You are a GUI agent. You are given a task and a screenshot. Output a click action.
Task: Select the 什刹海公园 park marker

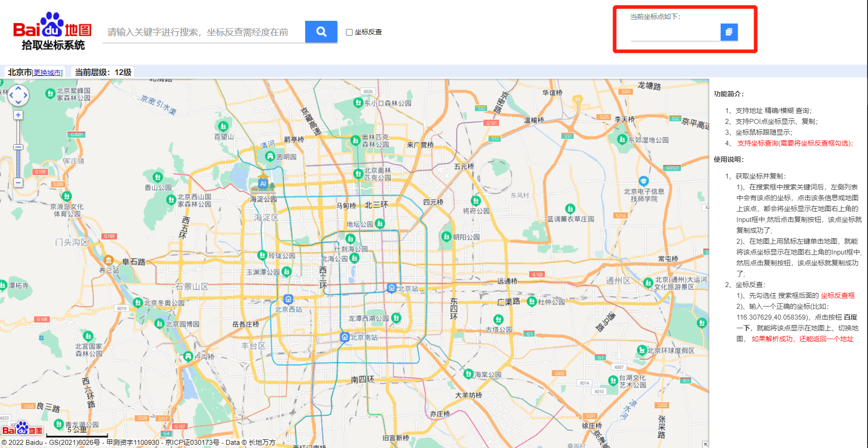point(350,239)
